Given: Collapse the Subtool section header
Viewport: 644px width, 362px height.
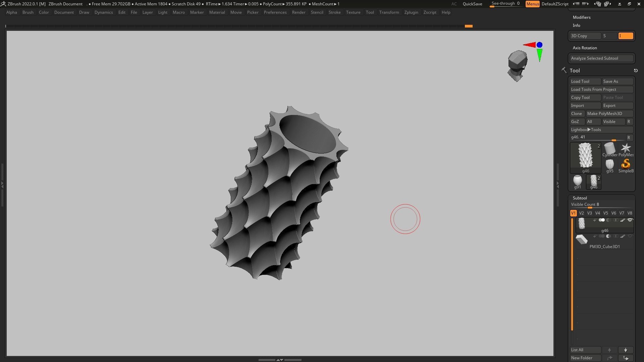Looking at the screenshot, I should pos(580,198).
